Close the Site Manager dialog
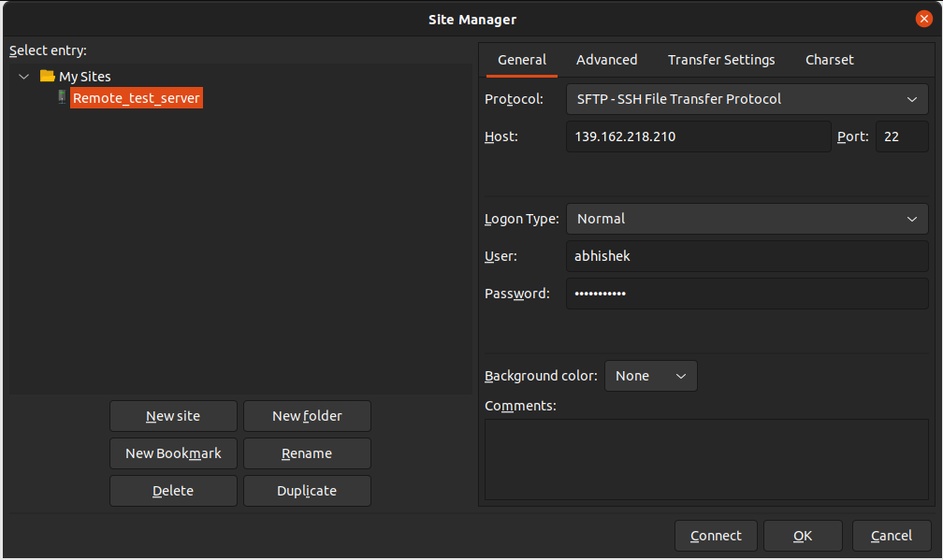The width and height of the screenshot is (943, 560). point(924,19)
